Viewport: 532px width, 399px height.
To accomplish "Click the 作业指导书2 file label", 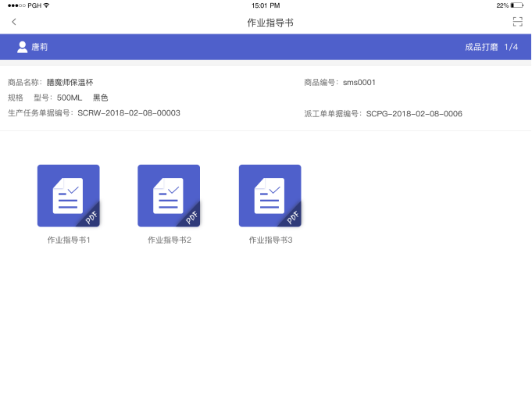I will coord(170,240).
